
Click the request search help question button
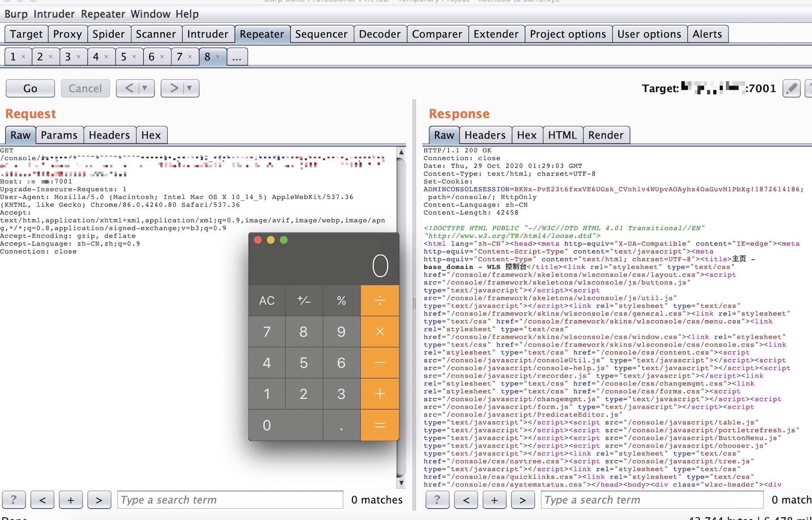(14, 500)
